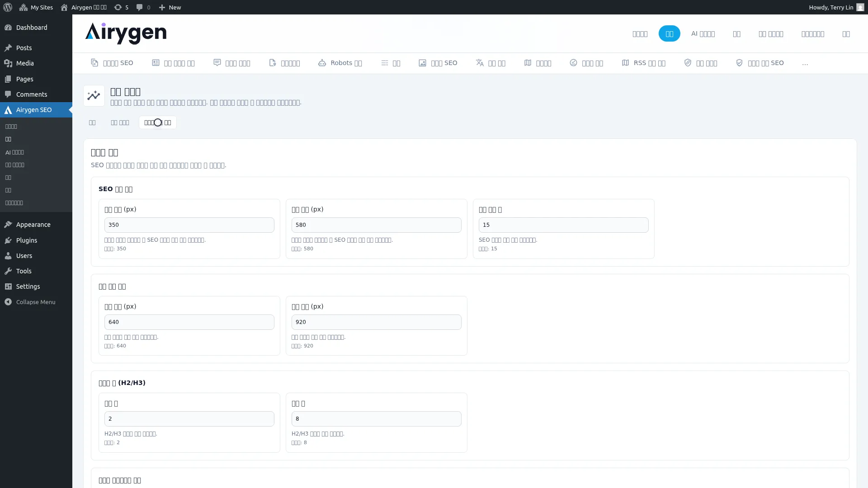
Task: Open the tab with the shield-link icon
Action: (701, 63)
